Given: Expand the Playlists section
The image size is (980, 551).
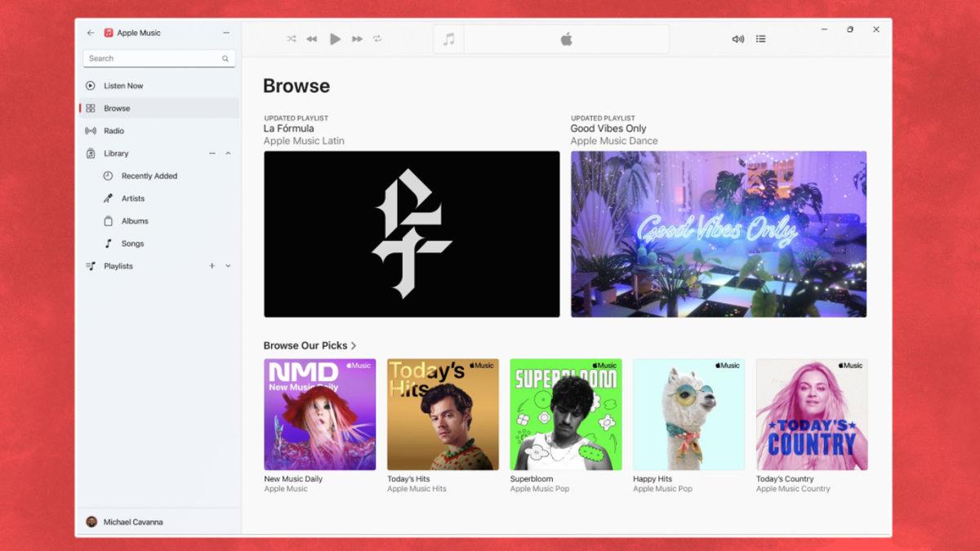Looking at the screenshot, I should click(x=228, y=265).
